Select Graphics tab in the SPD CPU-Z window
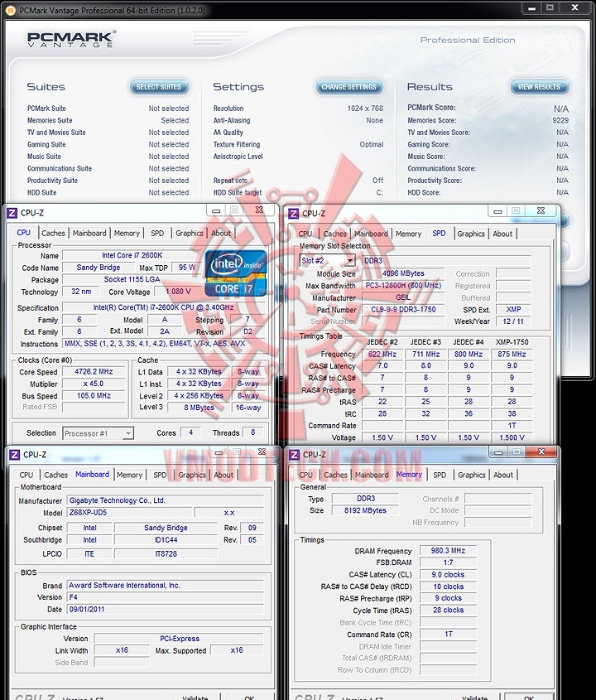 pos(471,234)
